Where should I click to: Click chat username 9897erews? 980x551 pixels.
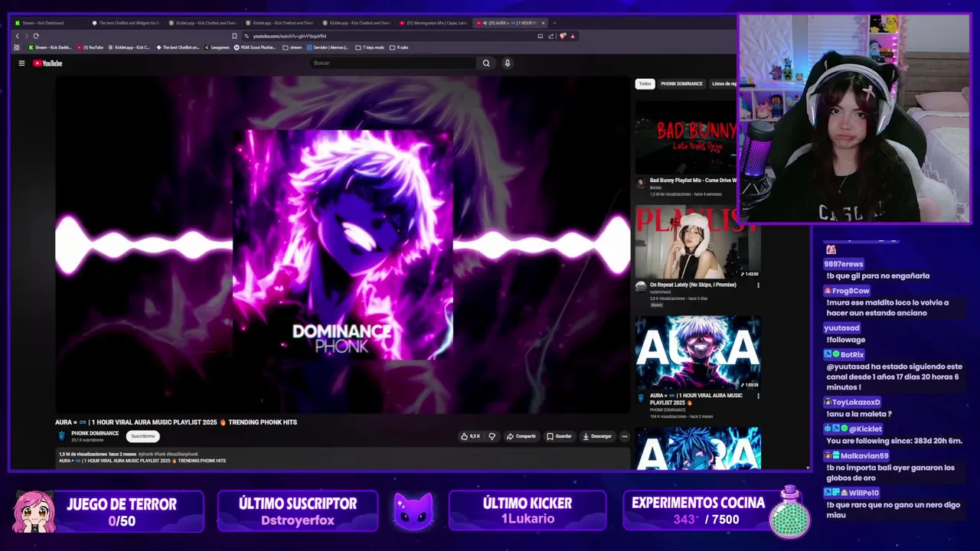pos(843,264)
